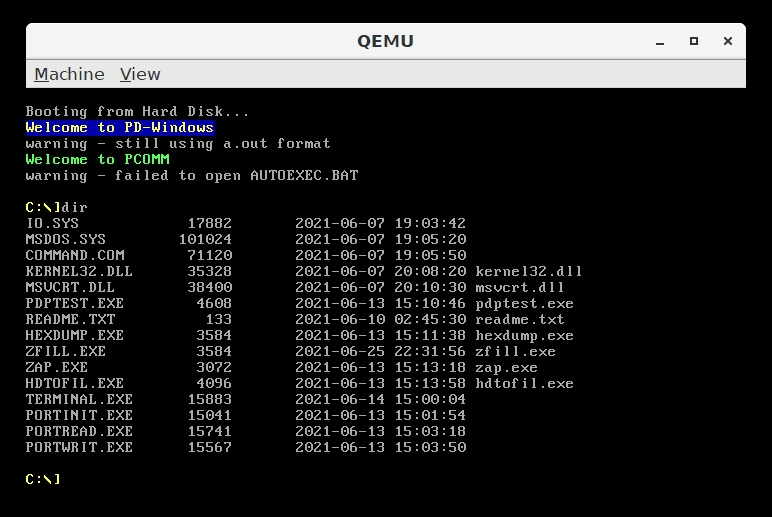Click the file size 17882
772x517 pixels.
coord(210,224)
